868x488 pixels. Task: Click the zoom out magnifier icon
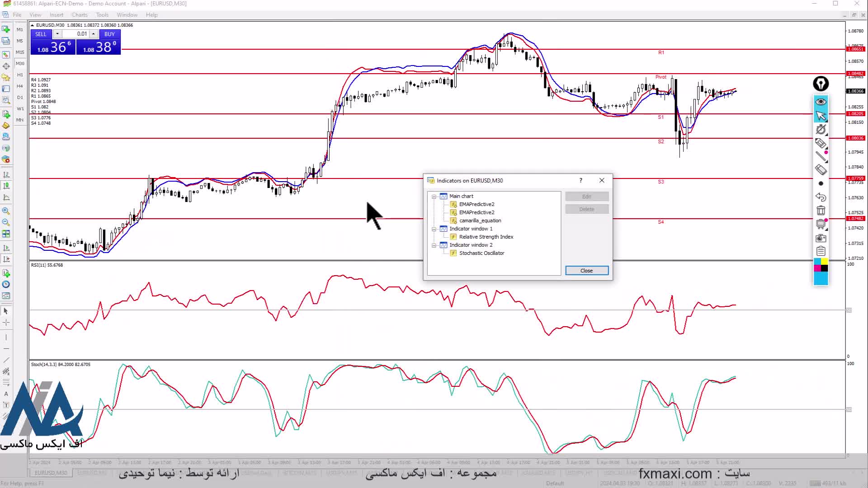click(x=6, y=222)
